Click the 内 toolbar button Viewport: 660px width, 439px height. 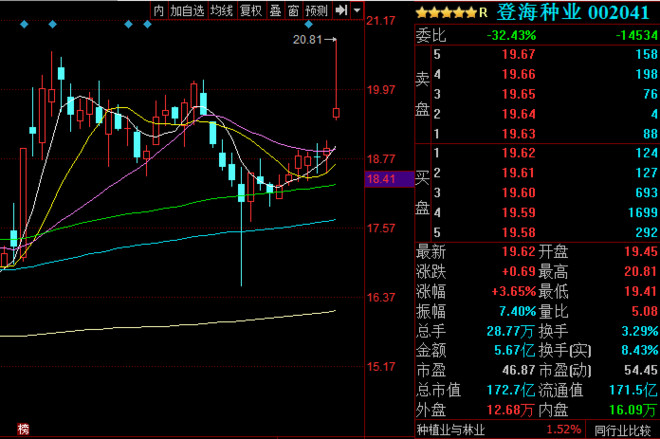click(159, 11)
